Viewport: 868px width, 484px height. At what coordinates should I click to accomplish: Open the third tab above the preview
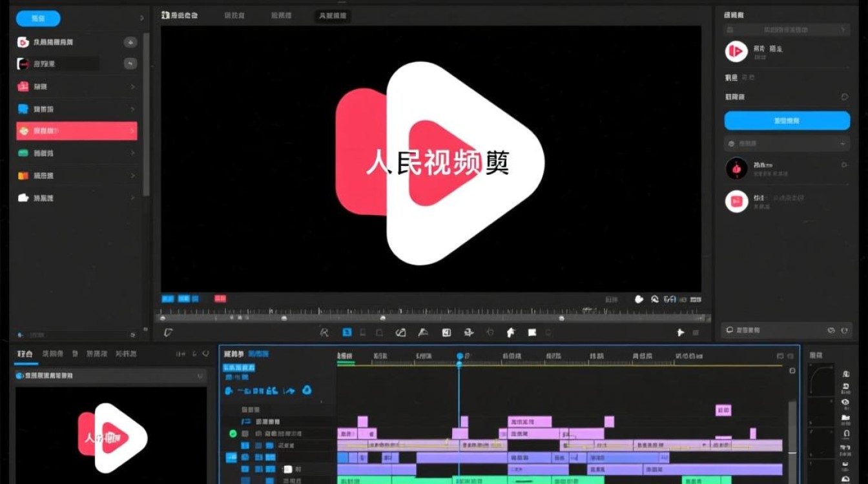click(x=281, y=15)
